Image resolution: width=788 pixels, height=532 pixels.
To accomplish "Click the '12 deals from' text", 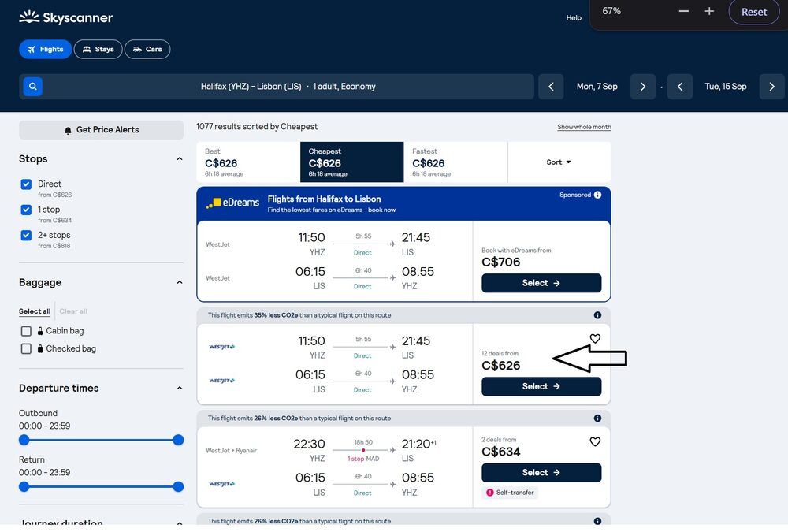I will 500,354.
